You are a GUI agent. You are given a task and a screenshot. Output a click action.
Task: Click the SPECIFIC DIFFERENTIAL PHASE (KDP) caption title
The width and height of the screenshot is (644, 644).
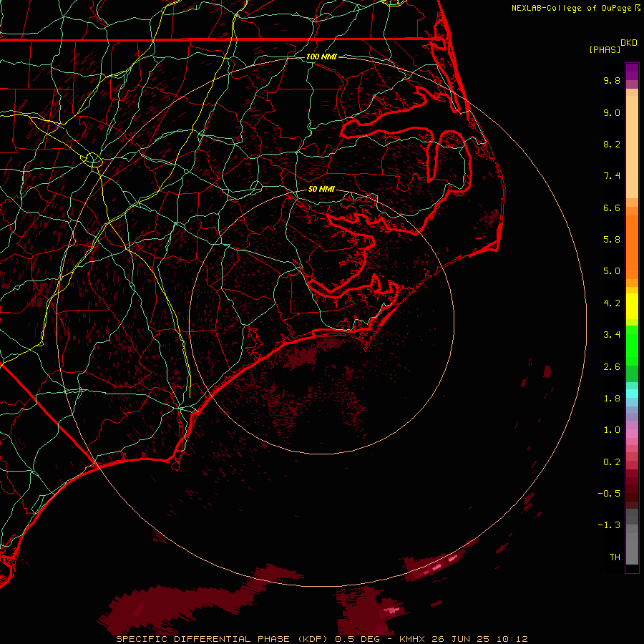[223, 639]
